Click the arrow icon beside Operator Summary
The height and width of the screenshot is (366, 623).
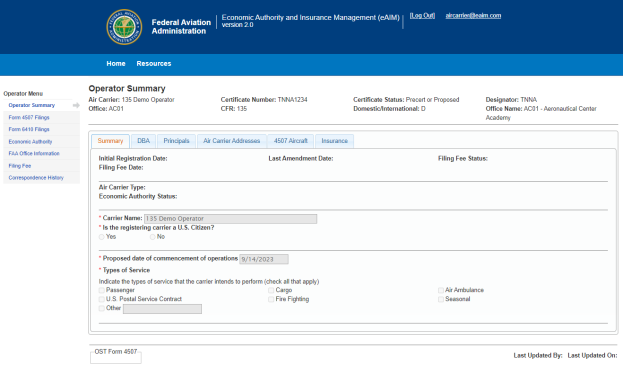[76, 105]
